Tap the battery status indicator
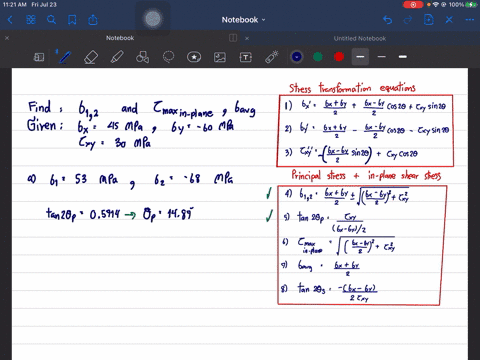Screen dimensions: 480x360 471,5
